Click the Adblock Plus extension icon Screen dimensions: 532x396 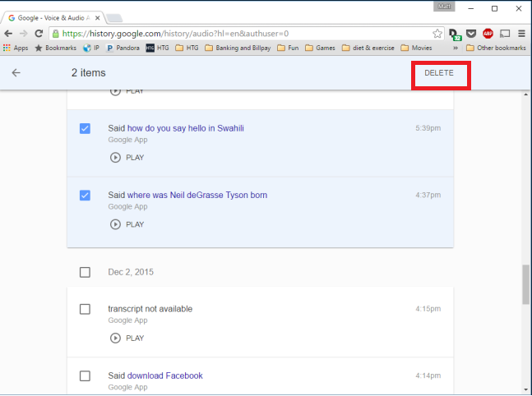pos(488,34)
